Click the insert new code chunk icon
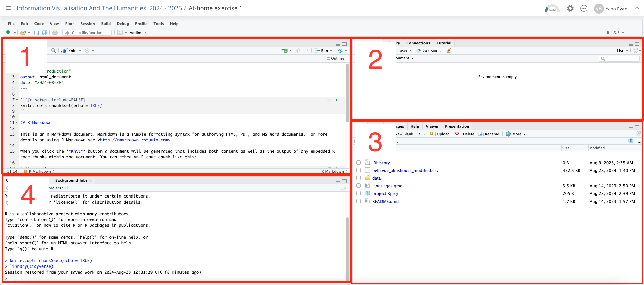The image size is (644, 285). pyautogui.click(x=285, y=51)
